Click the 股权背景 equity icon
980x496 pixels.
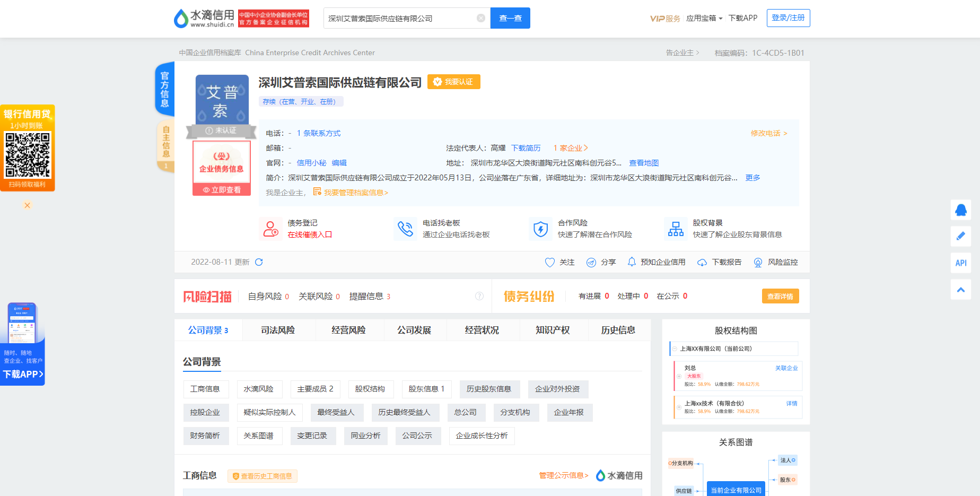click(x=676, y=228)
